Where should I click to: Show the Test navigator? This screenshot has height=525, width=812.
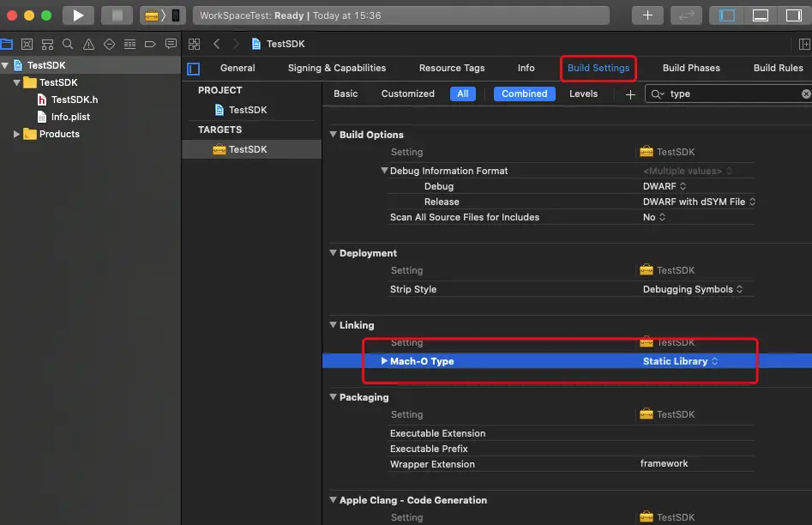(x=109, y=45)
